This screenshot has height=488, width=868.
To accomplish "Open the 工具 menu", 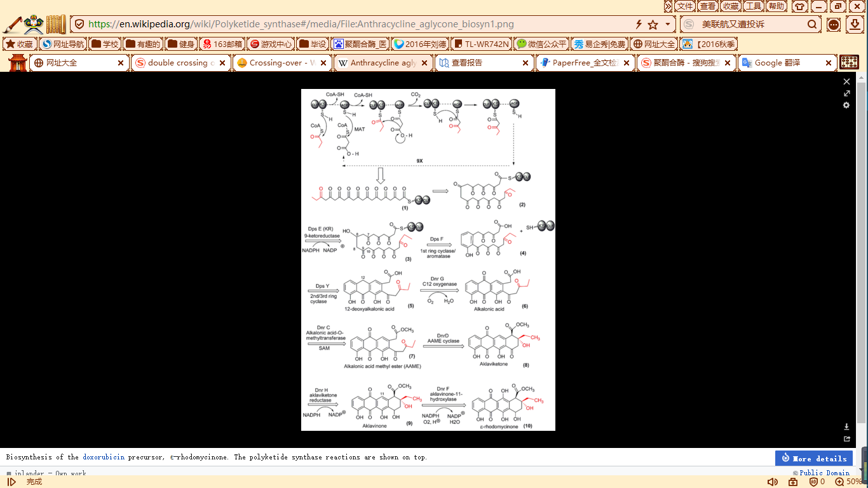I will pyautogui.click(x=753, y=6).
